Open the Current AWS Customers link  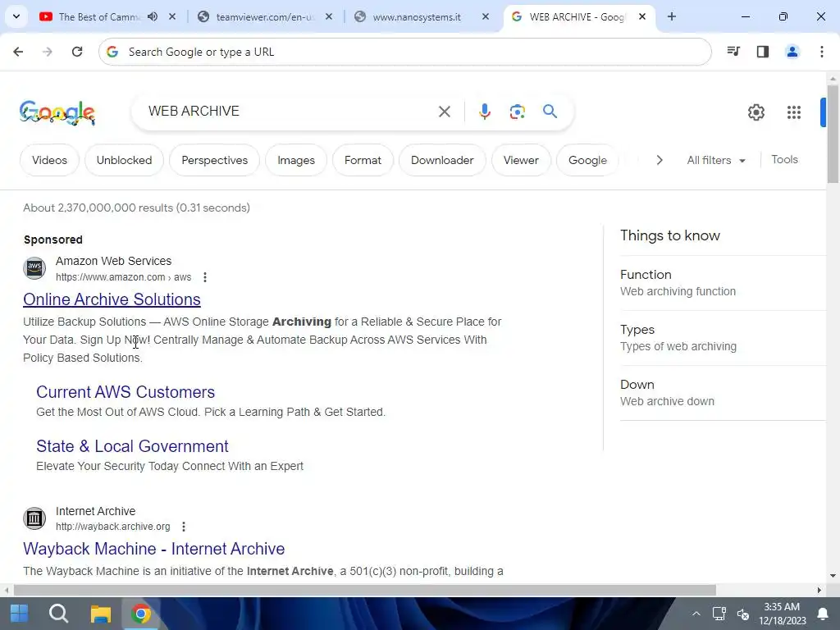(x=126, y=392)
